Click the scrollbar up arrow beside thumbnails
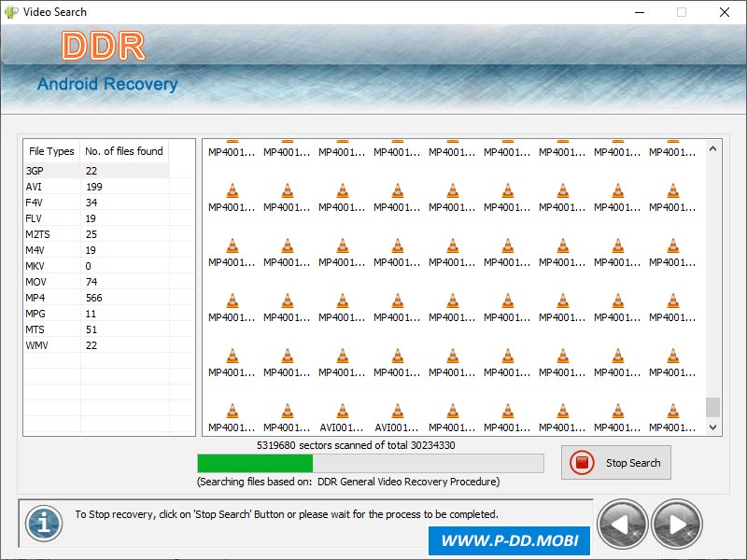The width and height of the screenshot is (747, 560). (x=712, y=147)
